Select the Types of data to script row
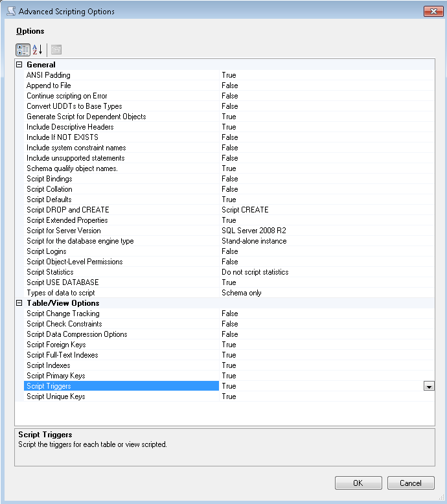 pyautogui.click(x=61, y=293)
